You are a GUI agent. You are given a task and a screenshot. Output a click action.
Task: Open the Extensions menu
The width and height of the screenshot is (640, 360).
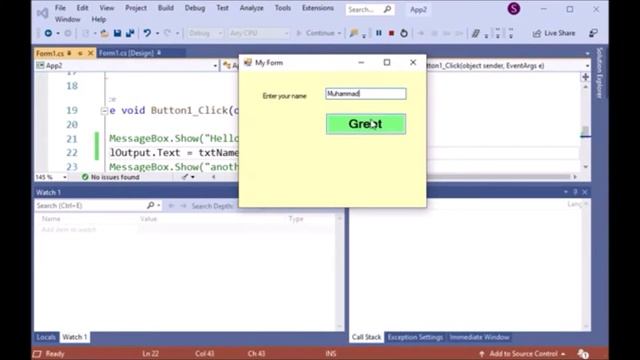click(x=318, y=8)
